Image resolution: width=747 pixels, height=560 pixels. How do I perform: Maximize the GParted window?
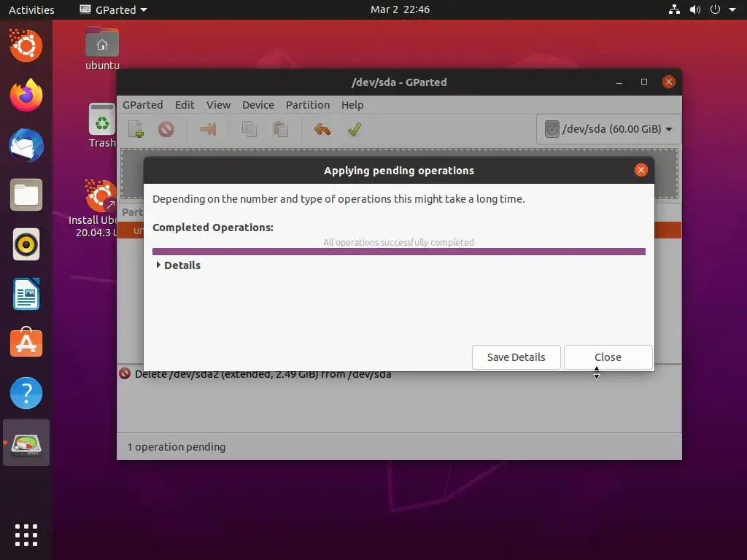(644, 82)
